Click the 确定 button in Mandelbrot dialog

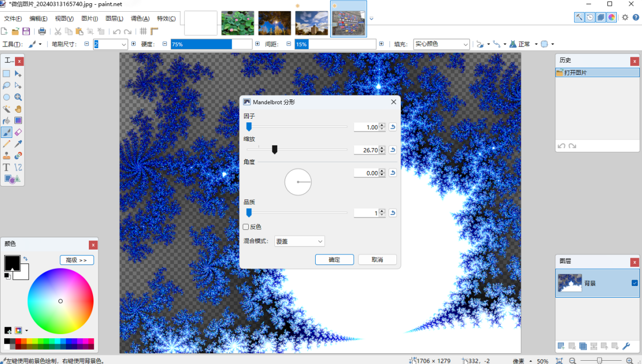pos(334,259)
